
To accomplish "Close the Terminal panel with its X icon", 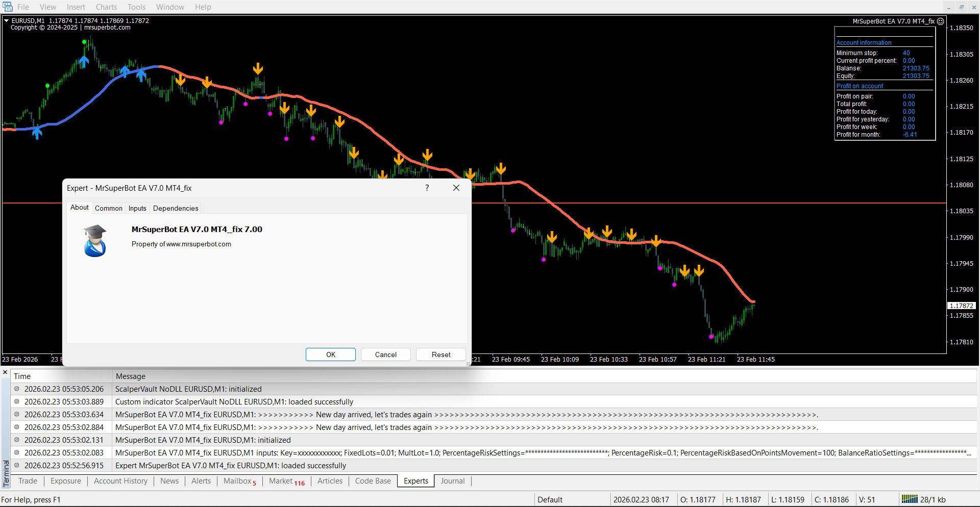I will click(5, 372).
